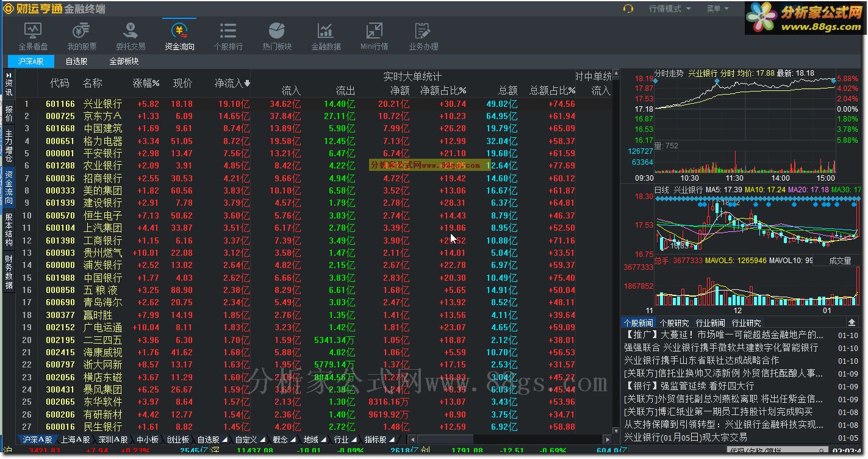Select the 兴业银行 row
The width and height of the screenshot is (868, 459).
[314, 104]
